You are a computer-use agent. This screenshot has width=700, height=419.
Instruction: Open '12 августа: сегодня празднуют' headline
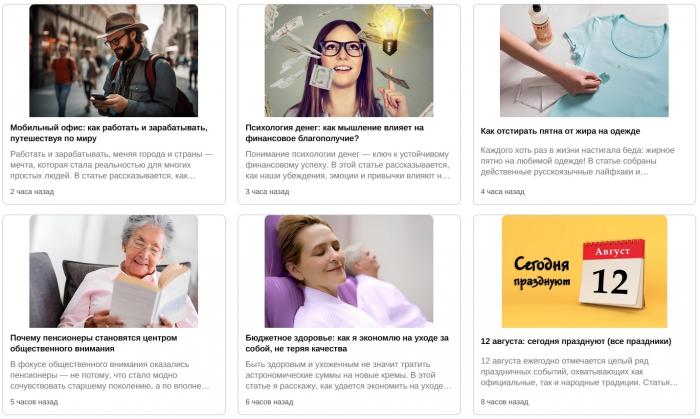576,341
